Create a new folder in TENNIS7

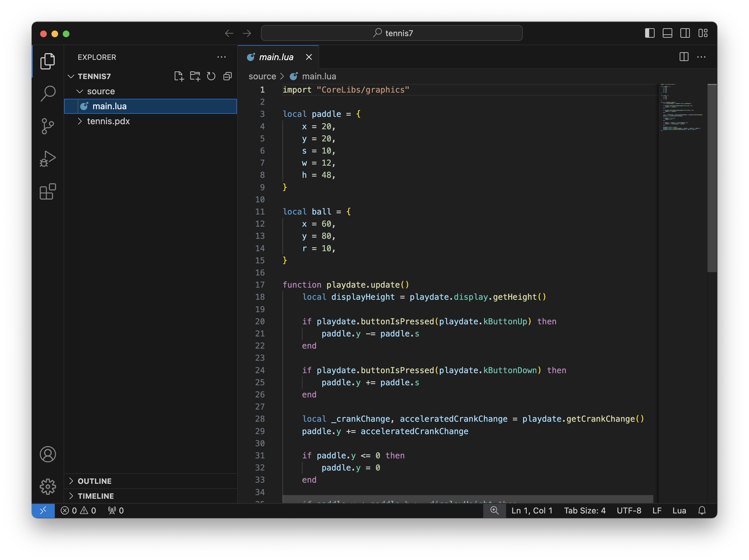[195, 76]
